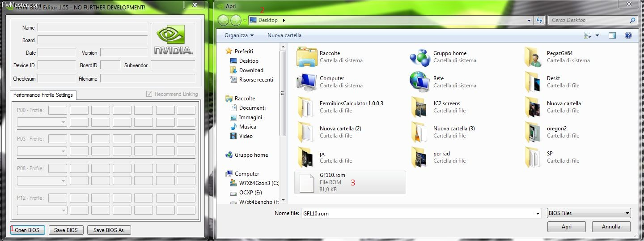The image size is (644, 241).
Task: Open the view options dropdown arrow
Action: (597, 35)
